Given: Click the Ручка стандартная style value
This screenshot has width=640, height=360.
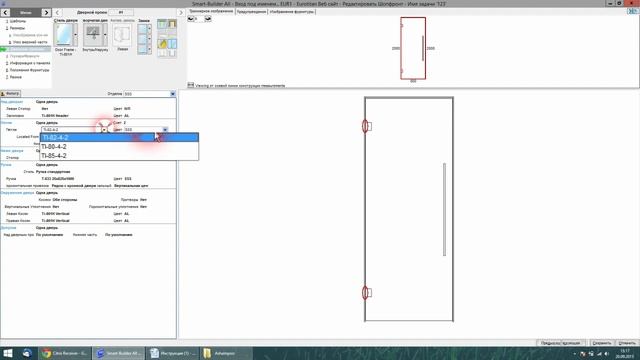Looking at the screenshot, I should tap(53, 172).
